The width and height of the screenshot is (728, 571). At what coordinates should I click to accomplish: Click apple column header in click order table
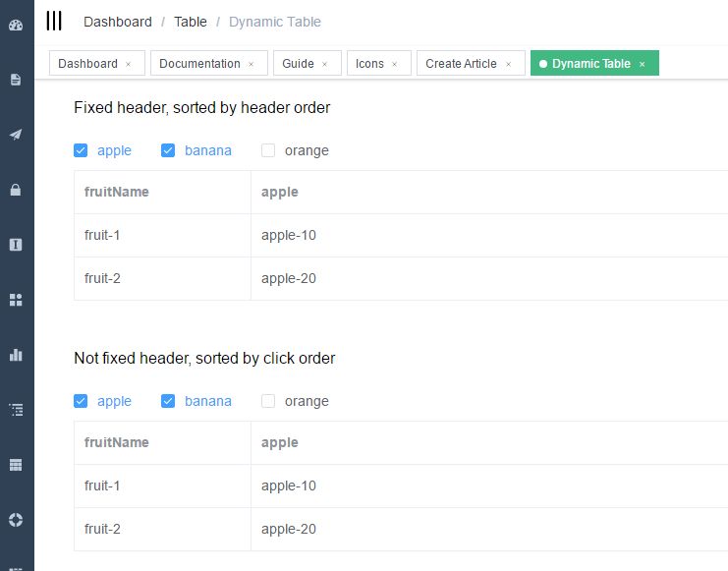click(489, 443)
